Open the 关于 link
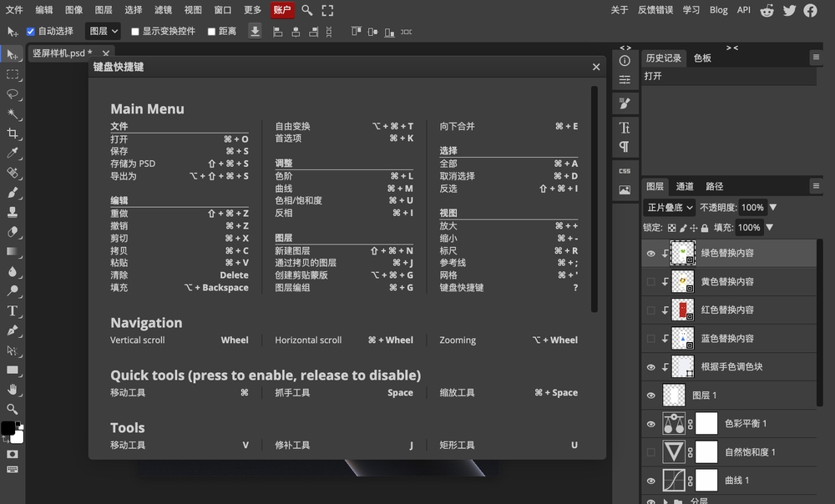This screenshot has width=835, height=504. [x=620, y=10]
